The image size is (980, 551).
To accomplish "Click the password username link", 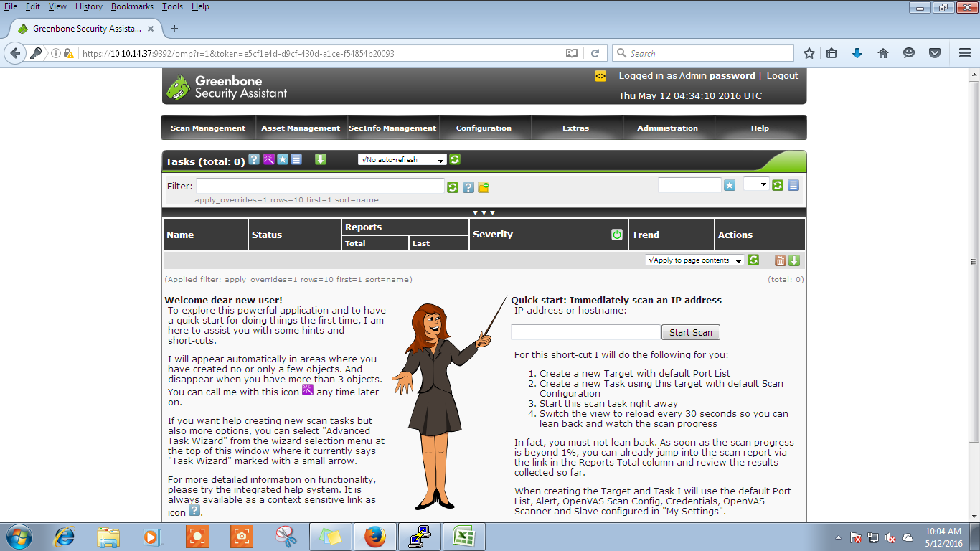I will pos(732,75).
